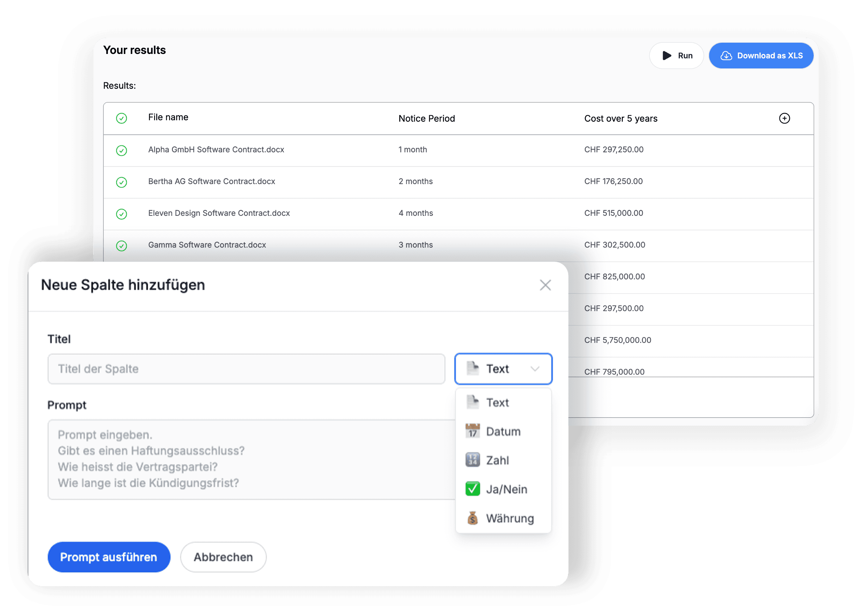Click the calendar icon beside Datum
This screenshot has width=868, height=614.
473,431
